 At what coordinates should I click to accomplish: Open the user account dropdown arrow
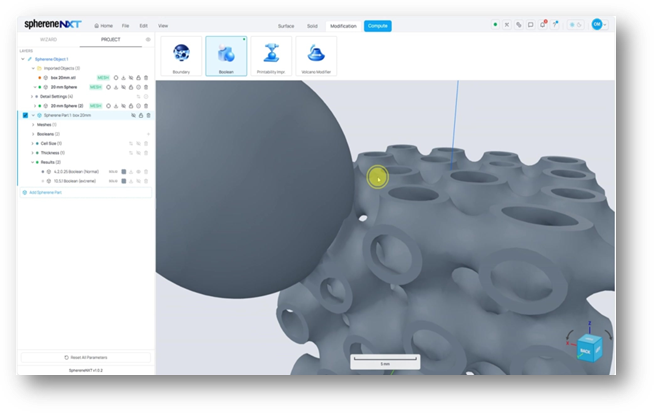[x=605, y=25]
